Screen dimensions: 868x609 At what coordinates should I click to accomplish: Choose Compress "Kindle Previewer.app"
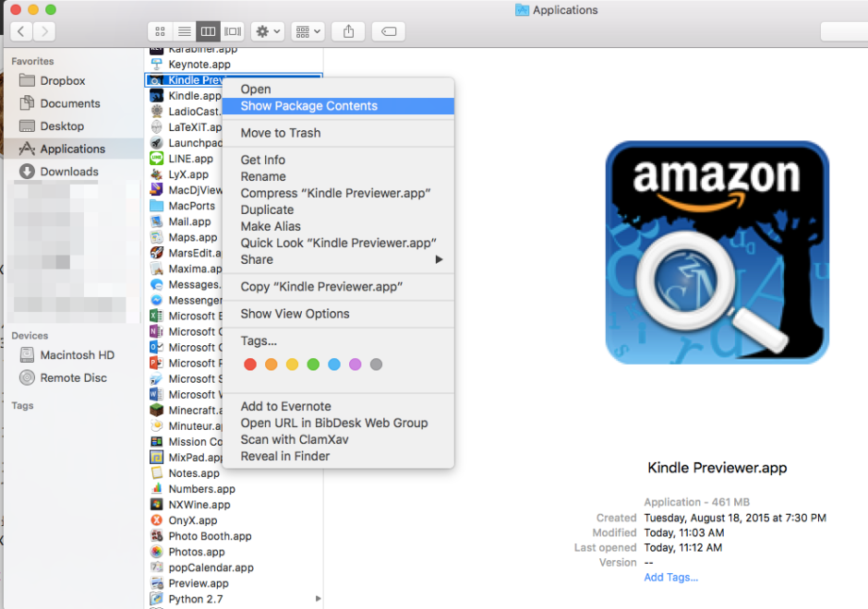[x=338, y=193]
